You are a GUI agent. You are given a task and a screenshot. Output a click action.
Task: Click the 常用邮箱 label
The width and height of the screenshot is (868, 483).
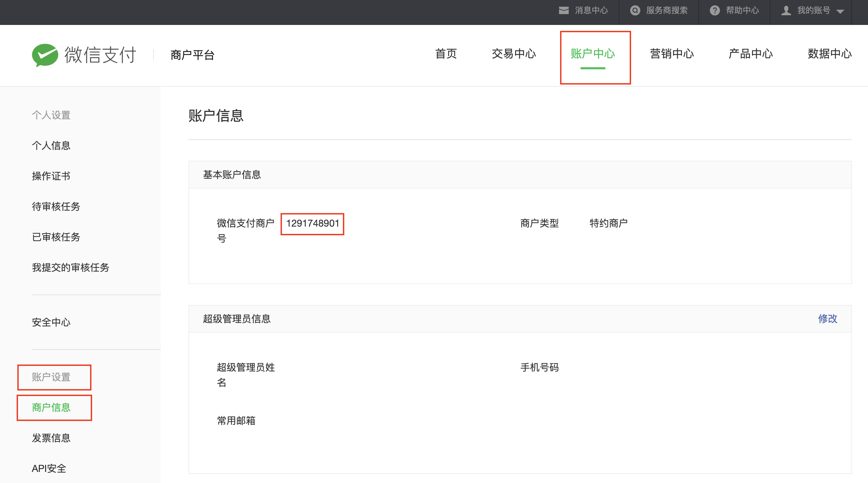pyautogui.click(x=236, y=421)
